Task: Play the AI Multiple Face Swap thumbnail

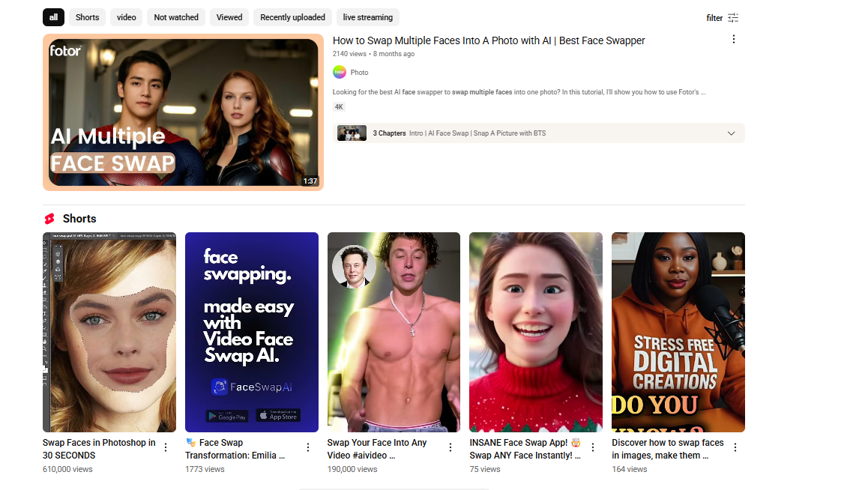Action: point(183,112)
